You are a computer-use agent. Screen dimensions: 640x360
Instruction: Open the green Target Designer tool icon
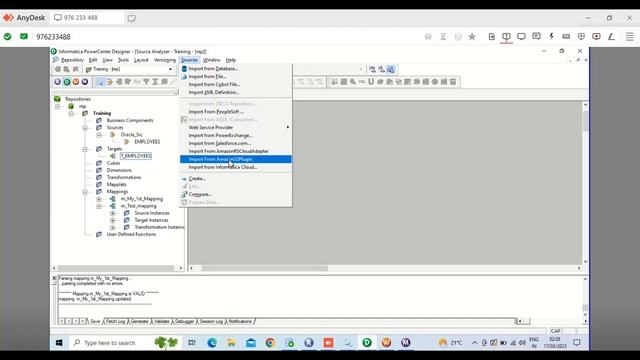[67, 82]
